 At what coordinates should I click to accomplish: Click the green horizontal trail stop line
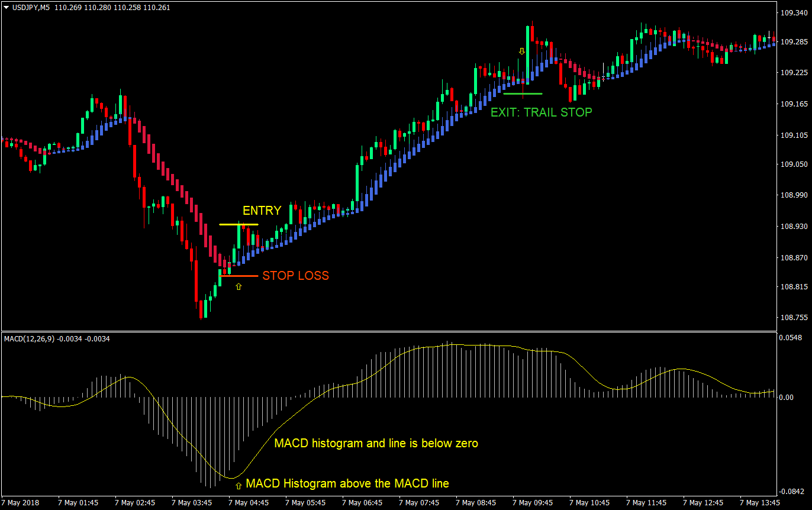click(x=523, y=93)
